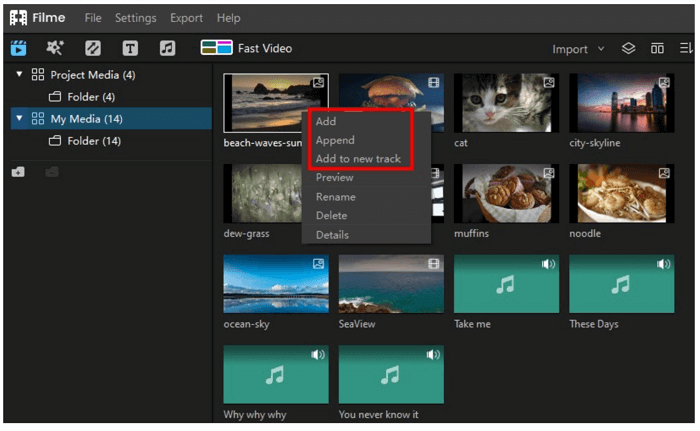The height and width of the screenshot is (431, 700).
Task: Click image type icon on muffins thumbnail
Action: pyautogui.click(x=549, y=173)
